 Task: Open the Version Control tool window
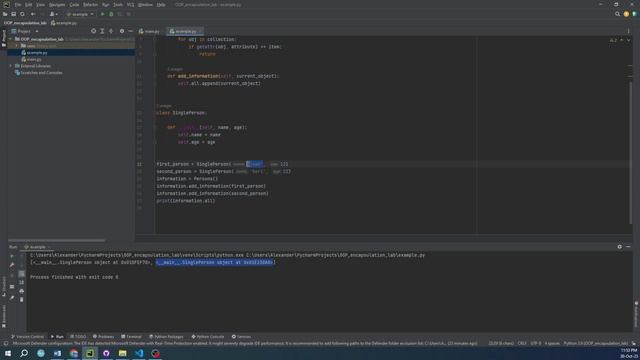[27, 337]
